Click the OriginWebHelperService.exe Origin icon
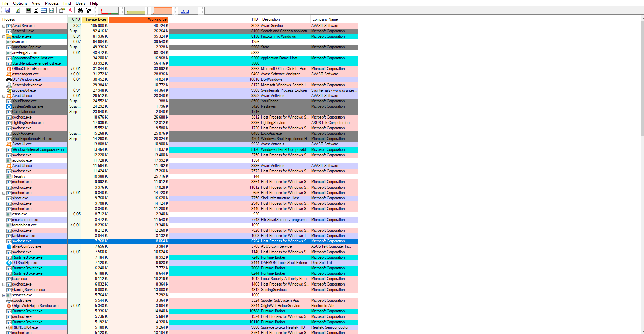644x334 pixels. click(x=9, y=306)
